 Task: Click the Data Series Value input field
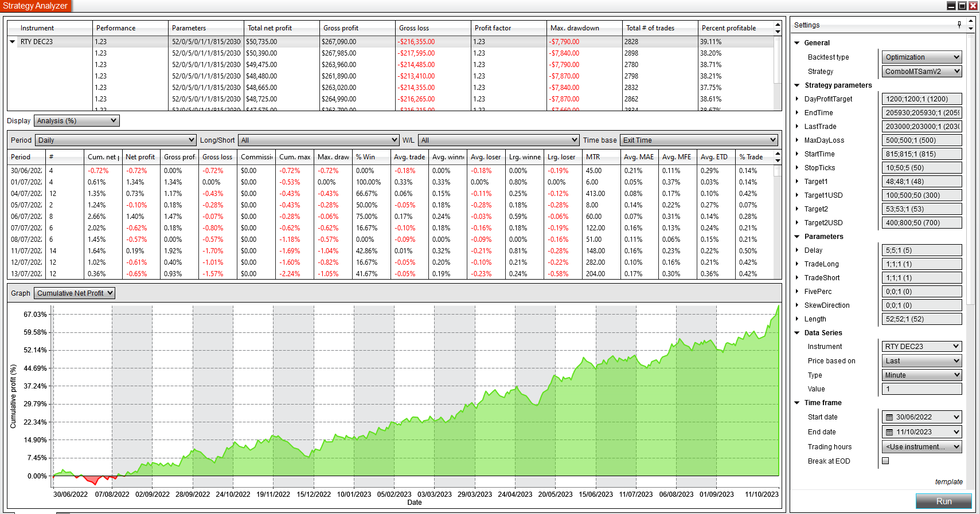[x=922, y=389]
